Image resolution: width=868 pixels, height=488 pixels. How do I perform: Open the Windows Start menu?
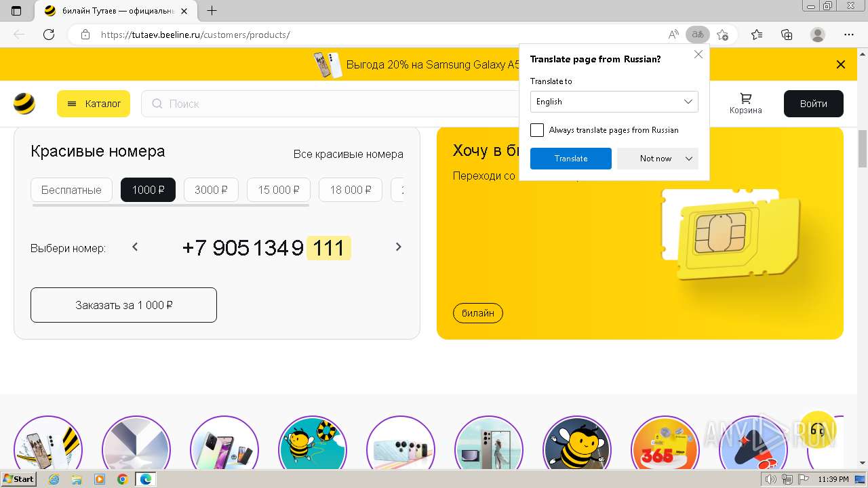19,479
